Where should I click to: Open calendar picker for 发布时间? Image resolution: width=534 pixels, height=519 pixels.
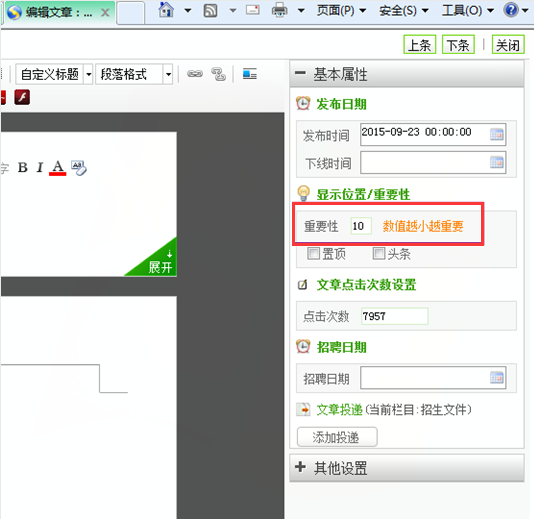pos(497,135)
